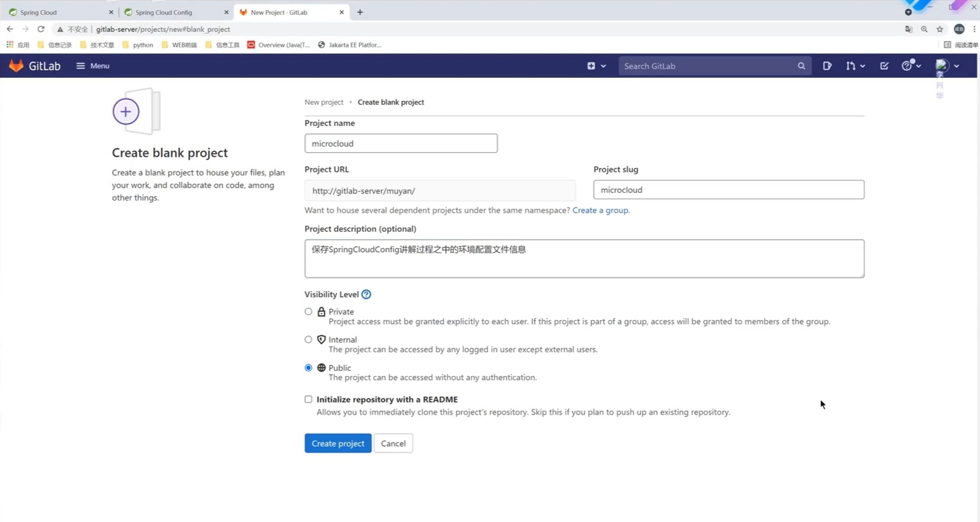Reload the current page
This screenshot has width=980, height=522.
tap(41, 29)
